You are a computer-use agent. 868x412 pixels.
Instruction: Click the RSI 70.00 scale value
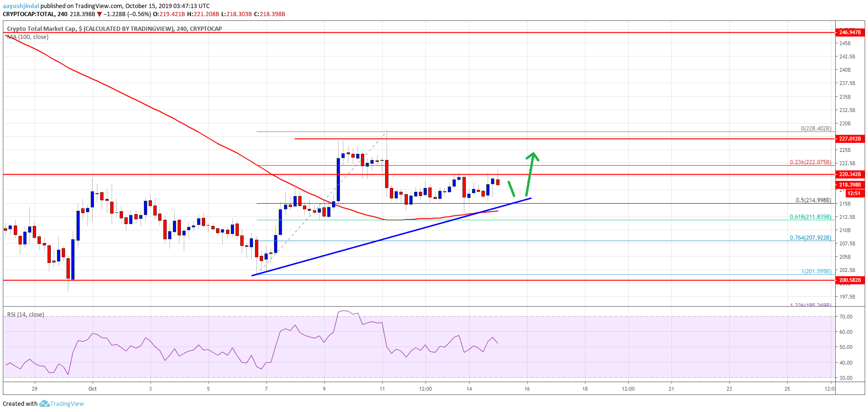(x=846, y=317)
